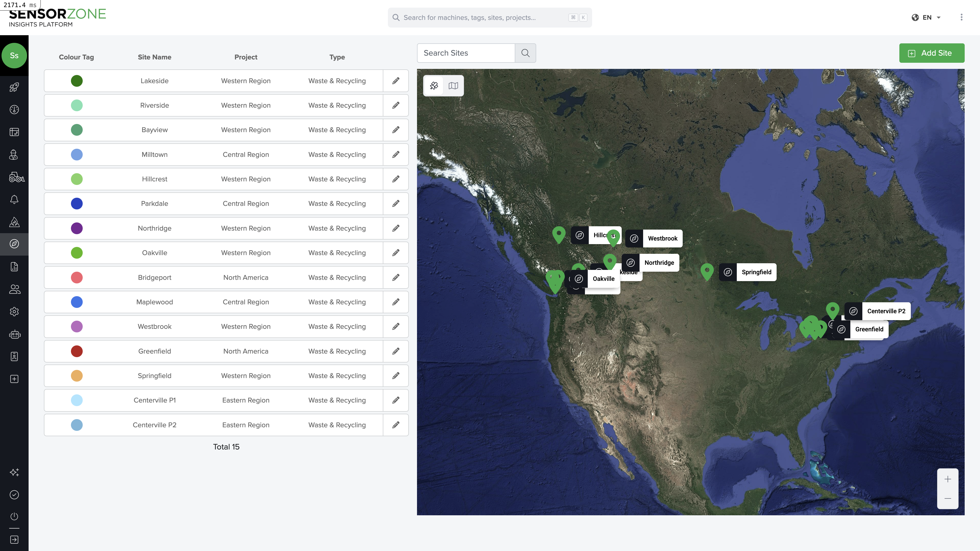980x551 pixels.
Task: Select the flame incidents icon
Action: [14, 222]
